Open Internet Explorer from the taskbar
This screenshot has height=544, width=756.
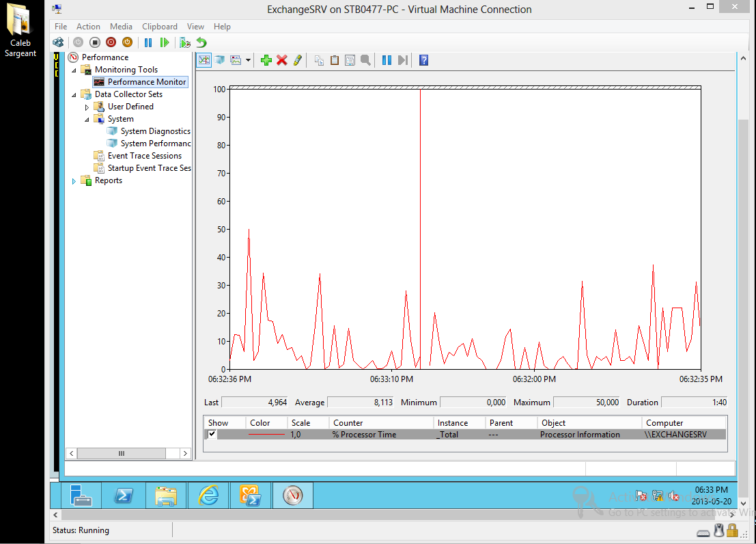(x=208, y=495)
